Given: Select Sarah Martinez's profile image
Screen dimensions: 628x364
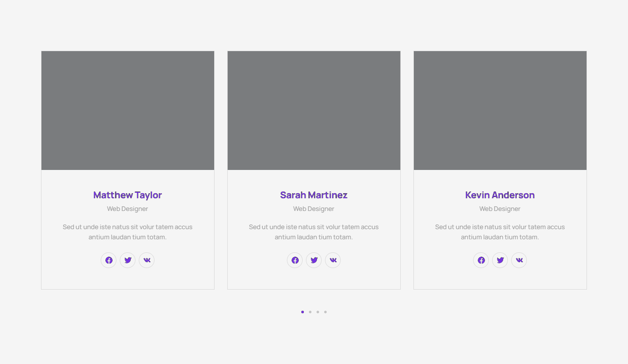Looking at the screenshot, I should click(x=314, y=110).
